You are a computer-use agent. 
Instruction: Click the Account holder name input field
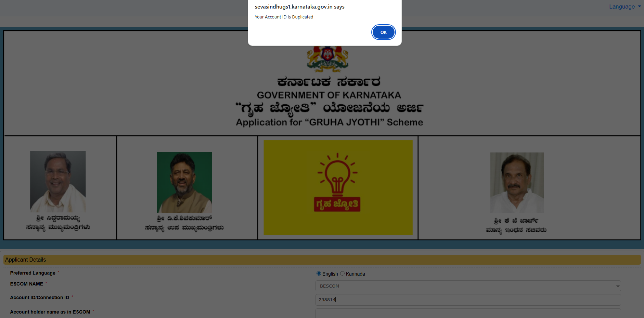tap(468, 313)
